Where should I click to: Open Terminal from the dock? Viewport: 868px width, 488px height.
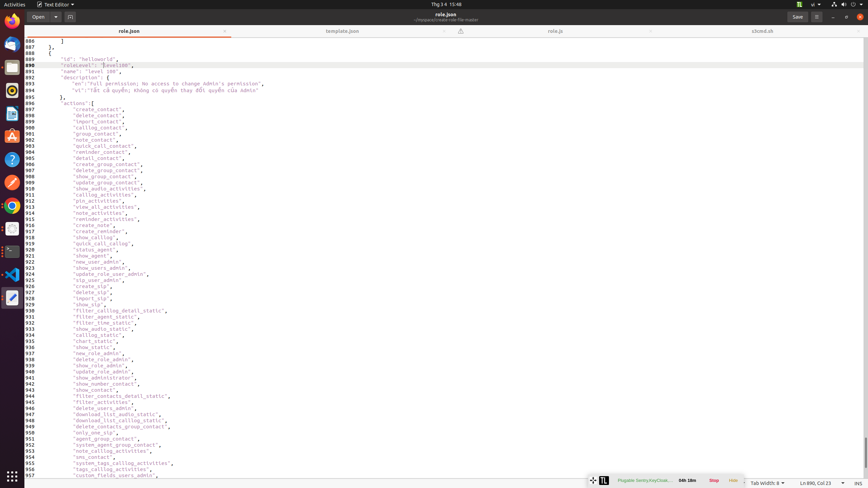[12, 252]
